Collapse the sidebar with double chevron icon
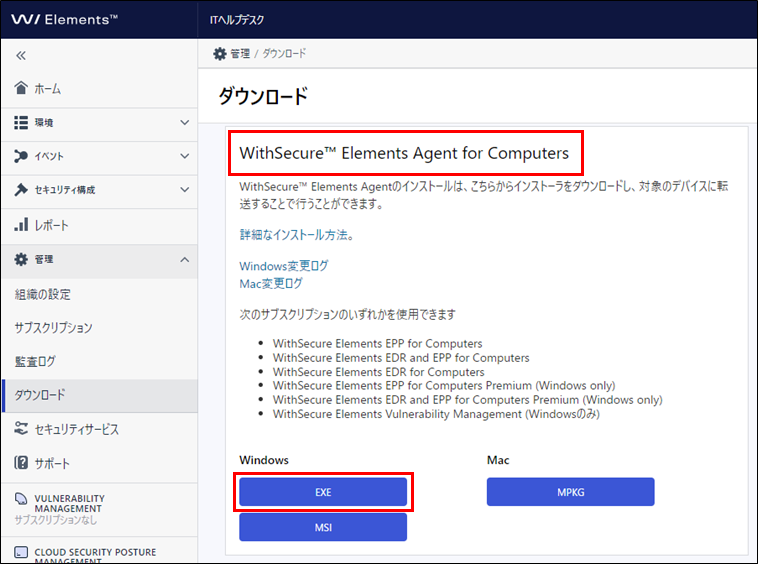 point(21,56)
